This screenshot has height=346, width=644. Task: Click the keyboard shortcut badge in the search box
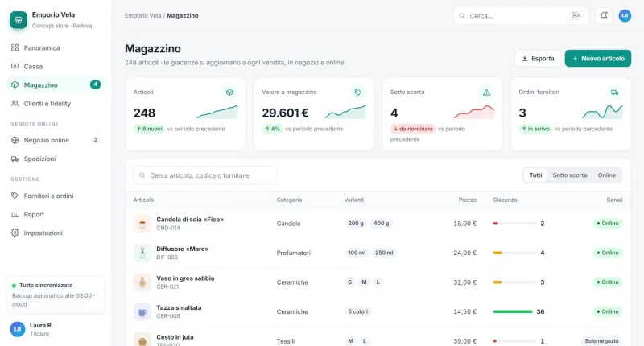[x=576, y=15]
